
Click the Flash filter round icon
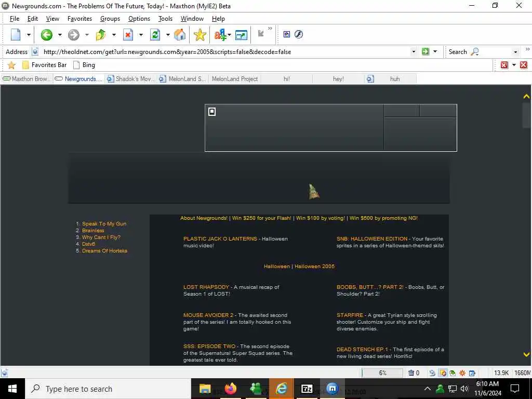(299, 34)
